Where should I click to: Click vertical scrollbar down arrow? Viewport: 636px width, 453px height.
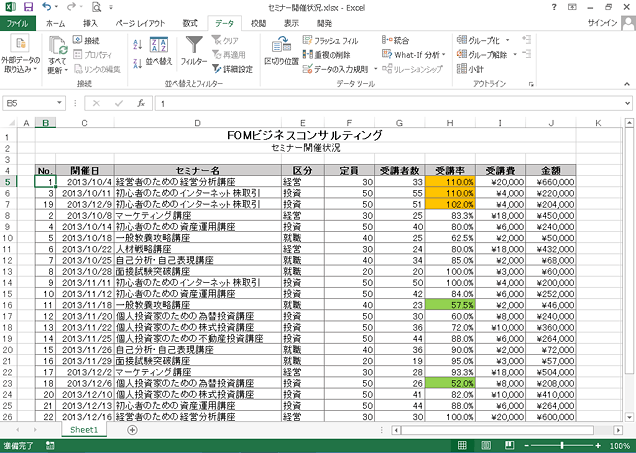tap(629, 417)
